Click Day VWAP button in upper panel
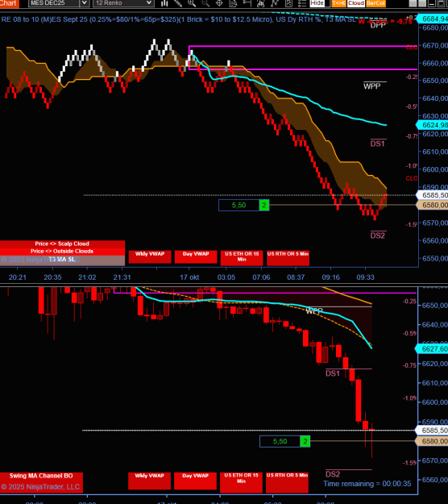The height and width of the screenshot is (504, 448). pyautogui.click(x=196, y=256)
